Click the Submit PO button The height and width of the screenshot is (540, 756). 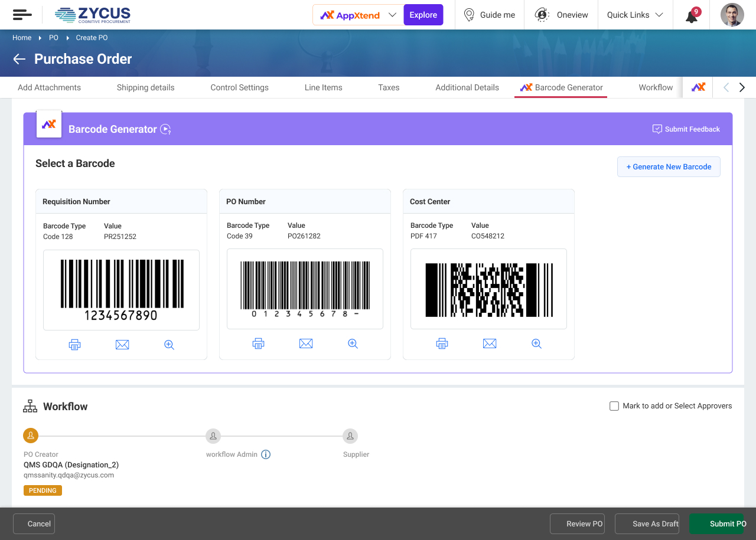(x=716, y=523)
